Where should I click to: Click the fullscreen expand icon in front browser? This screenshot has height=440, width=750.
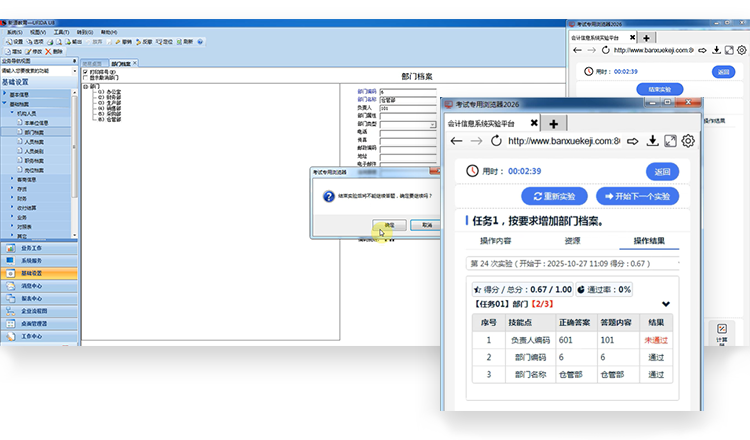(670, 141)
